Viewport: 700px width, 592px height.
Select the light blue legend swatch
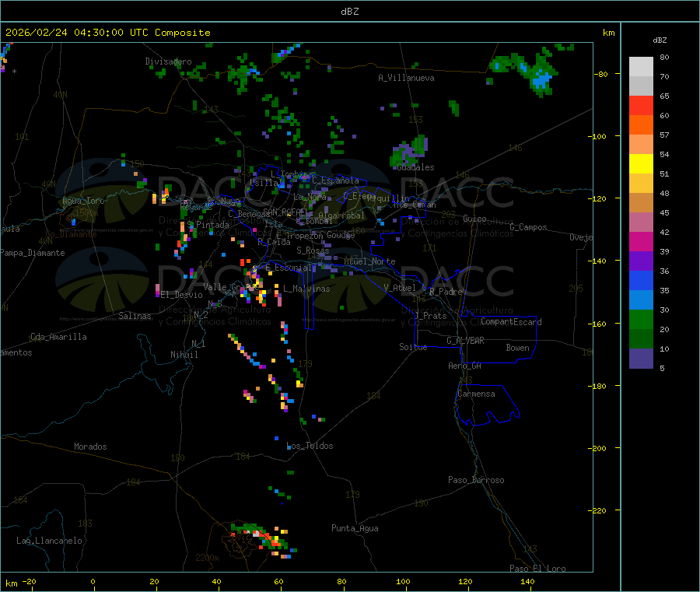tap(641, 300)
